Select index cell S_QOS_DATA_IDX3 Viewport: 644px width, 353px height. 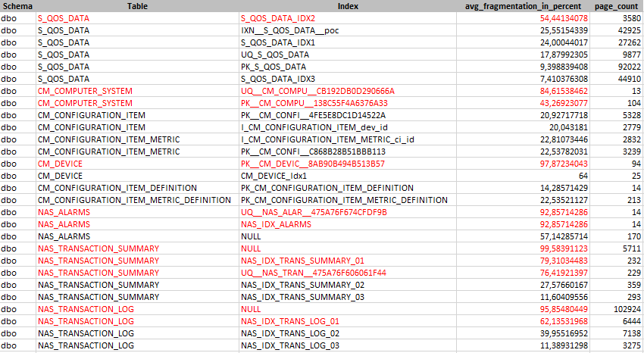point(348,79)
